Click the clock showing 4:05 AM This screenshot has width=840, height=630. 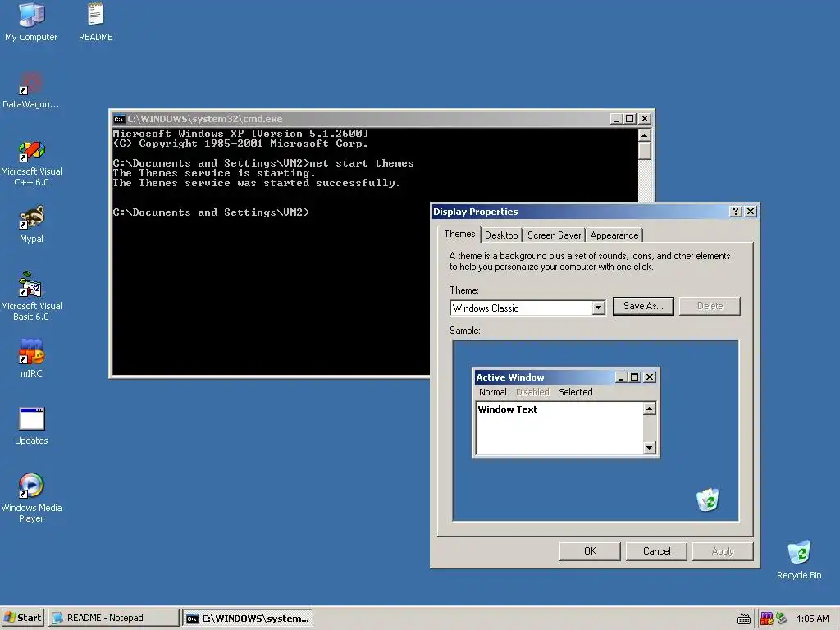pos(812,619)
